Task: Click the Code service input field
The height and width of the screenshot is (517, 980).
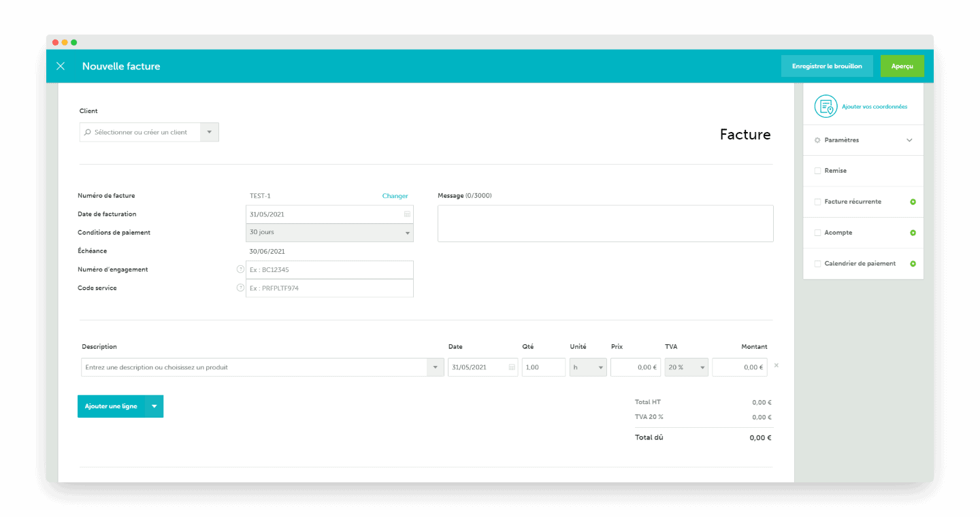Action: tap(329, 288)
